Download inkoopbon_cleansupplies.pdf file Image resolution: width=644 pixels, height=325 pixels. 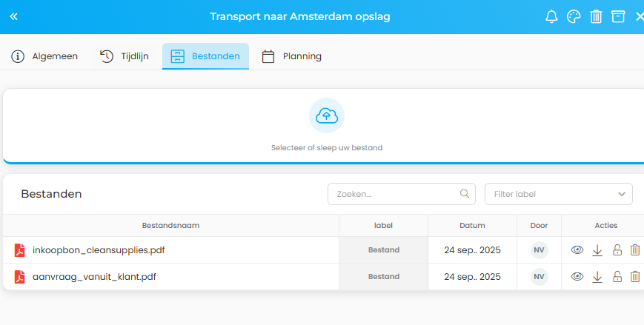pos(597,250)
